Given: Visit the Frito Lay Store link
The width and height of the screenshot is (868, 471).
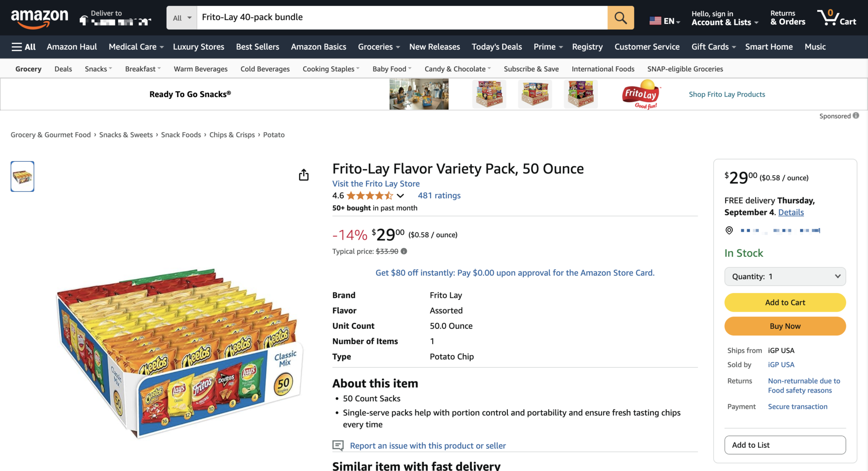Looking at the screenshot, I should pos(376,183).
